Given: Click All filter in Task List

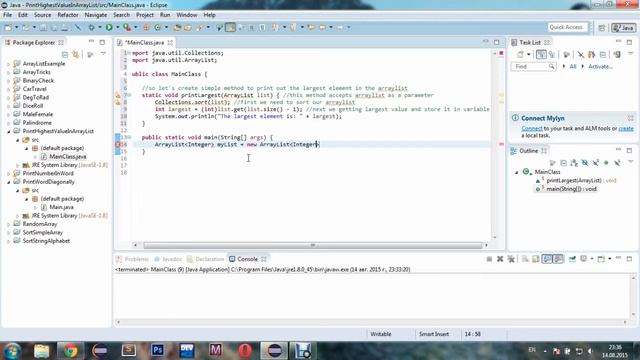Looking at the screenshot, I should tap(573, 67).
